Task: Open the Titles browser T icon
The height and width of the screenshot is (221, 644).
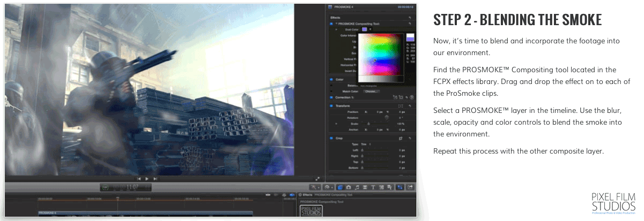Action: (x=373, y=187)
